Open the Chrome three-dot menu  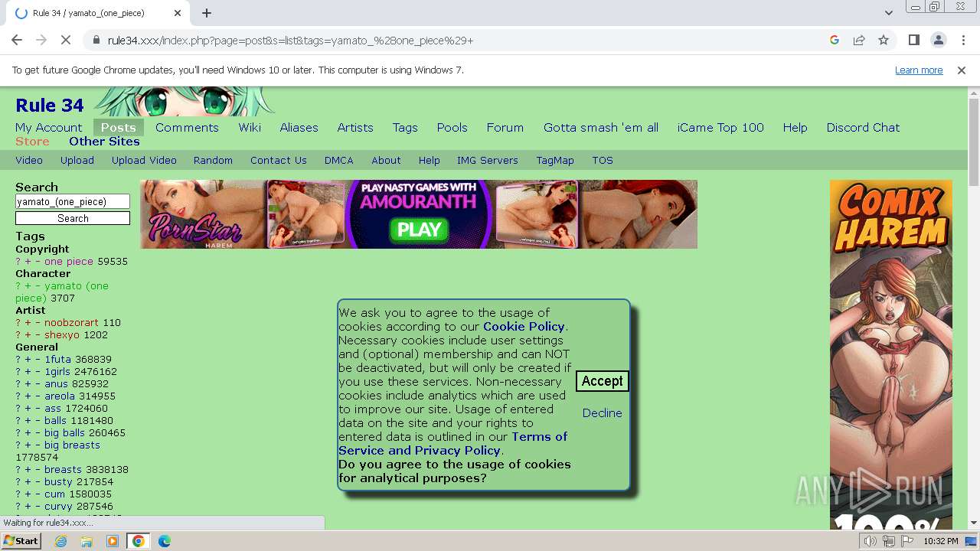pos(962,40)
